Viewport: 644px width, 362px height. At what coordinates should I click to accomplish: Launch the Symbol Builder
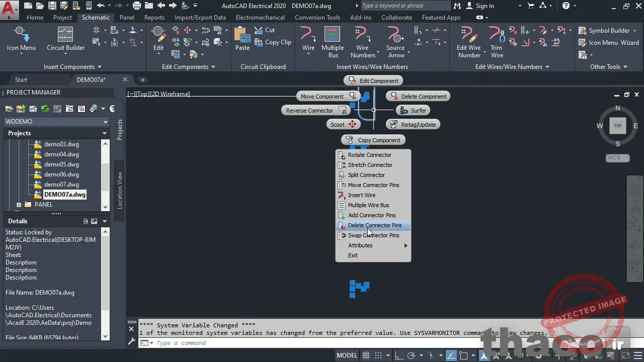[608, 30]
